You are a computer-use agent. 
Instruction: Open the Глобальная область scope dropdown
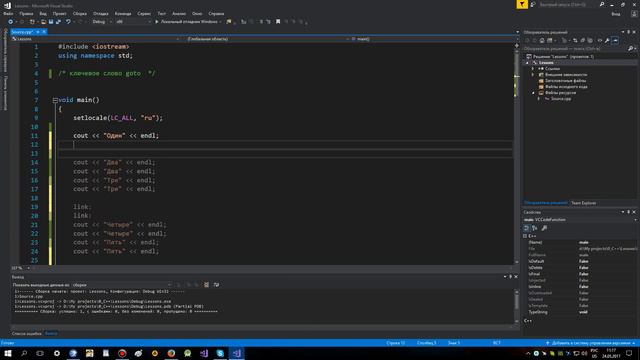tap(268, 39)
